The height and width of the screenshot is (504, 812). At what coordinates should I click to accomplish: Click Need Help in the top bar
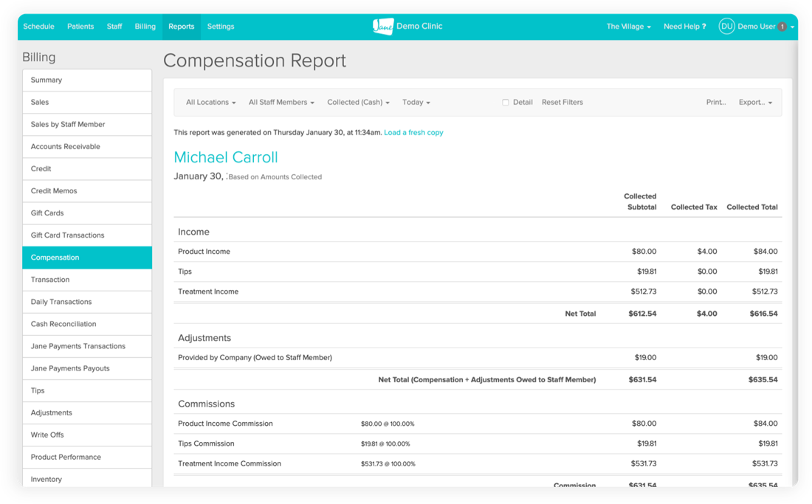pos(684,27)
